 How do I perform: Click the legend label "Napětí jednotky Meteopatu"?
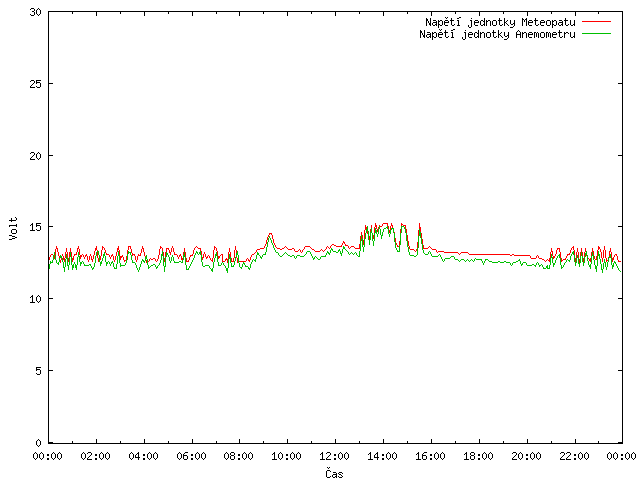point(500,22)
